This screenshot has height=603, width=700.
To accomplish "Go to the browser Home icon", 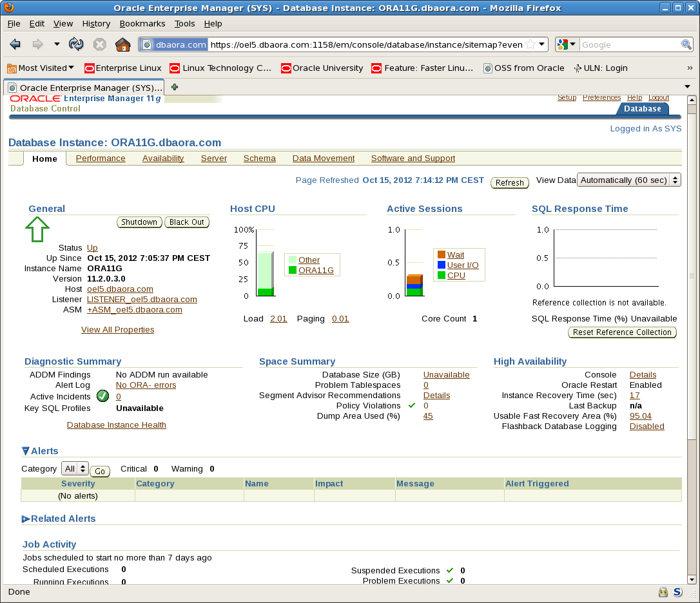I will tap(122, 44).
